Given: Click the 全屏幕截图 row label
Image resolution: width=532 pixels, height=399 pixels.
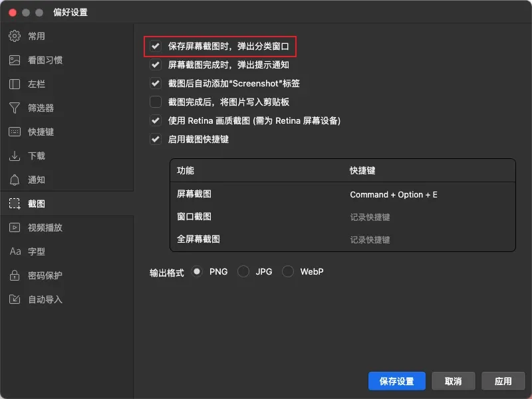Looking at the screenshot, I should (x=198, y=239).
